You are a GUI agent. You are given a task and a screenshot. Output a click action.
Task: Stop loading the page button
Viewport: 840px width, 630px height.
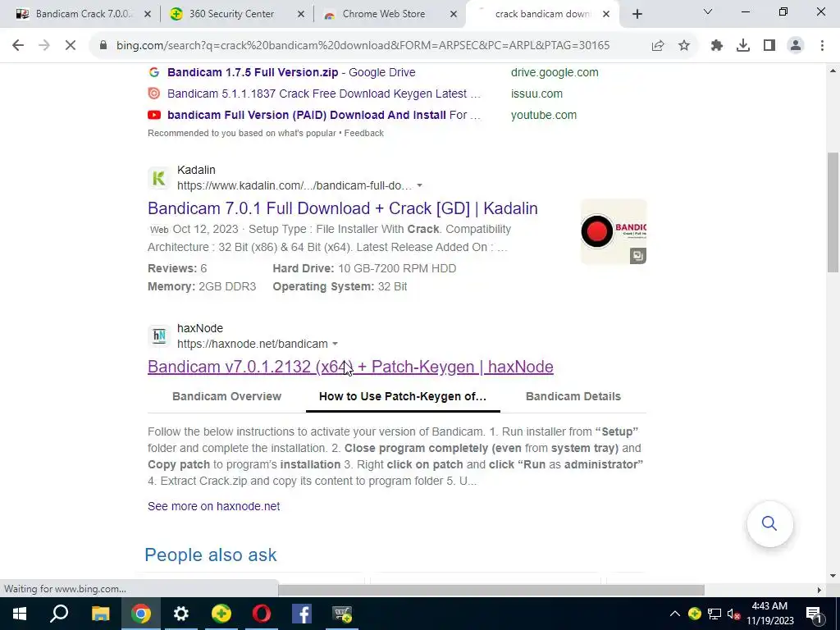71,46
